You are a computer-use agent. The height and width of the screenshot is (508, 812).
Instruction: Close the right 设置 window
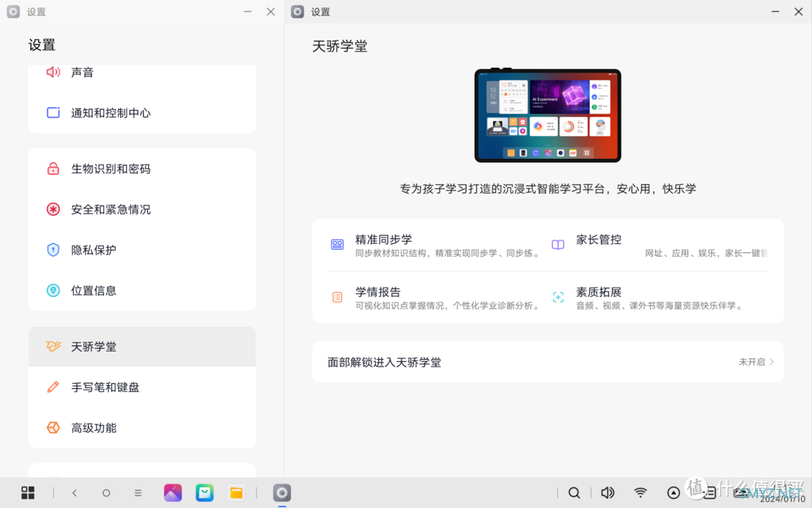click(x=798, y=11)
